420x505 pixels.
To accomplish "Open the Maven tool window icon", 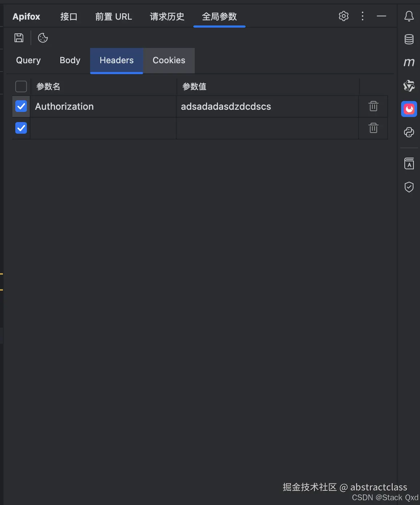I will coord(409,62).
